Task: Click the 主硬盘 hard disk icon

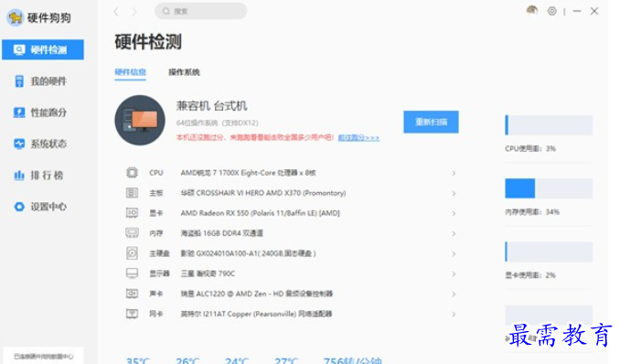Action: 132,252
